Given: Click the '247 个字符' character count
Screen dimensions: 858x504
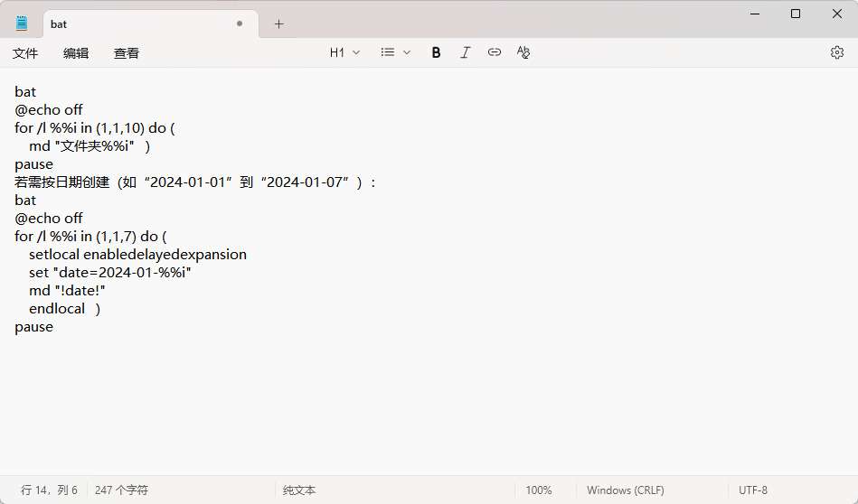Looking at the screenshot, I should click(121, 490).
